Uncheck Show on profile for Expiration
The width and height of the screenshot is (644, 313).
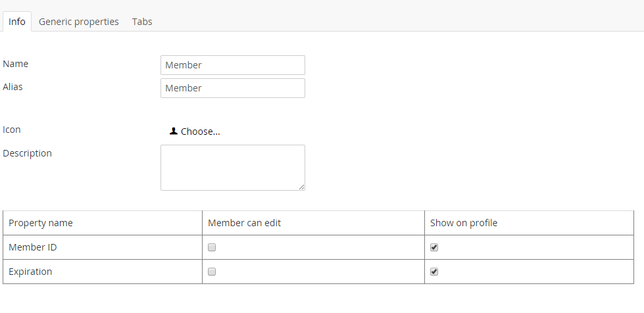click(434, 272)
